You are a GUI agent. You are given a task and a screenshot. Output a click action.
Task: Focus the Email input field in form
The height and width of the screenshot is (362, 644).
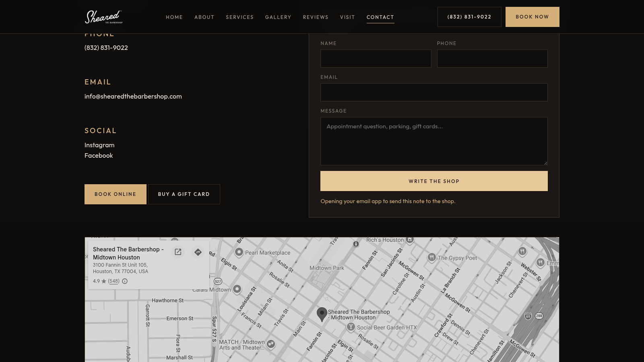click(x=434, y=92)
